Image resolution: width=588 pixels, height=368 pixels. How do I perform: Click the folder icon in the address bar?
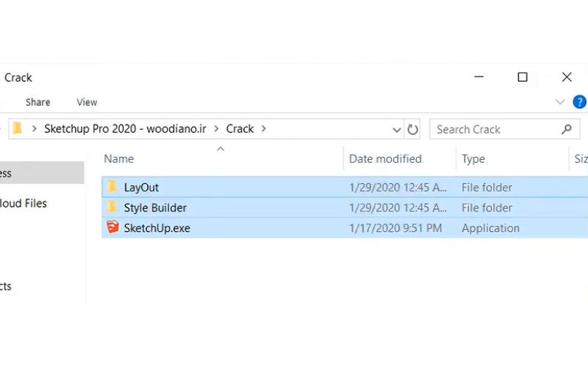(17, 128)
